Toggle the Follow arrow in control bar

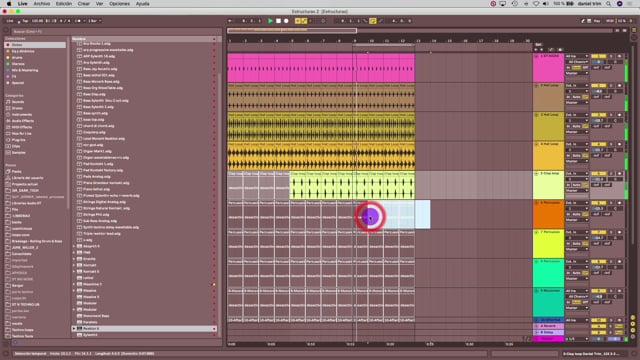(x=230, y=21)
